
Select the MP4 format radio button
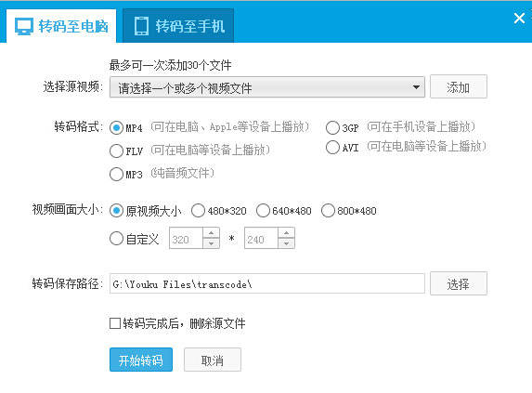click(116, 127)
